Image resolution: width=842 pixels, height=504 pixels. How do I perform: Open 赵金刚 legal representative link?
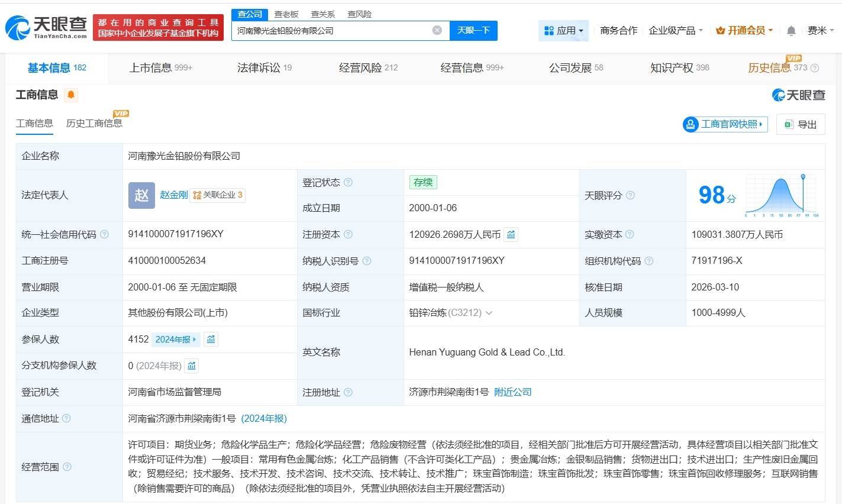(173, 195)
